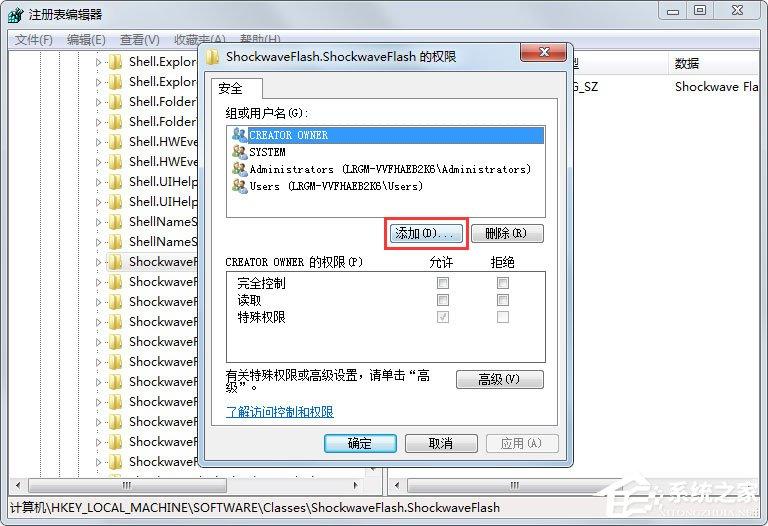The height and width of the screenshot is (526, 768).
Task: Tick Allow checkbox for 完全控制
Action: coord(443,283)
